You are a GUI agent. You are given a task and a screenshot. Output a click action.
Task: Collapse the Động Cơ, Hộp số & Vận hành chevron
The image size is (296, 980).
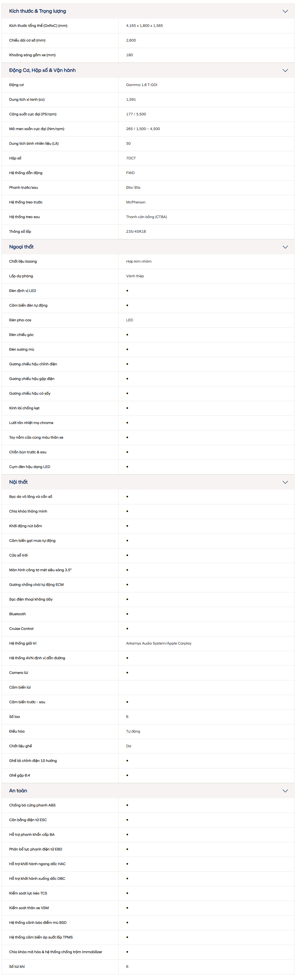285,70
